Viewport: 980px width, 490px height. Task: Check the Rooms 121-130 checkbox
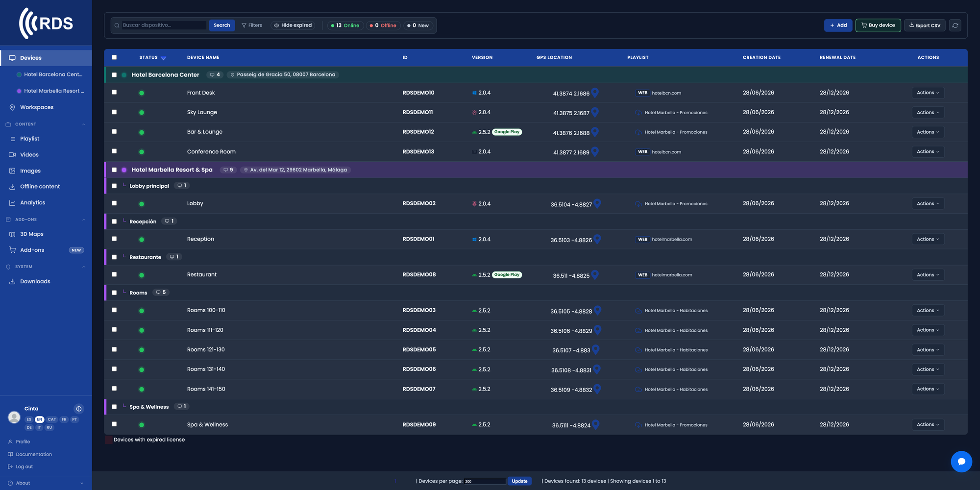tap(114, 349)
